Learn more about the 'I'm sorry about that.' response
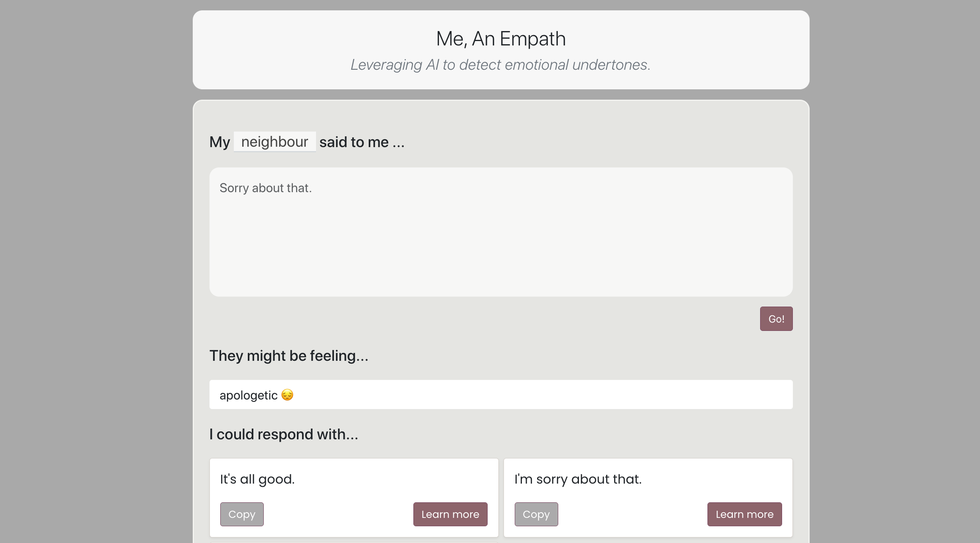980x543 pixels. tap(744, 514)
